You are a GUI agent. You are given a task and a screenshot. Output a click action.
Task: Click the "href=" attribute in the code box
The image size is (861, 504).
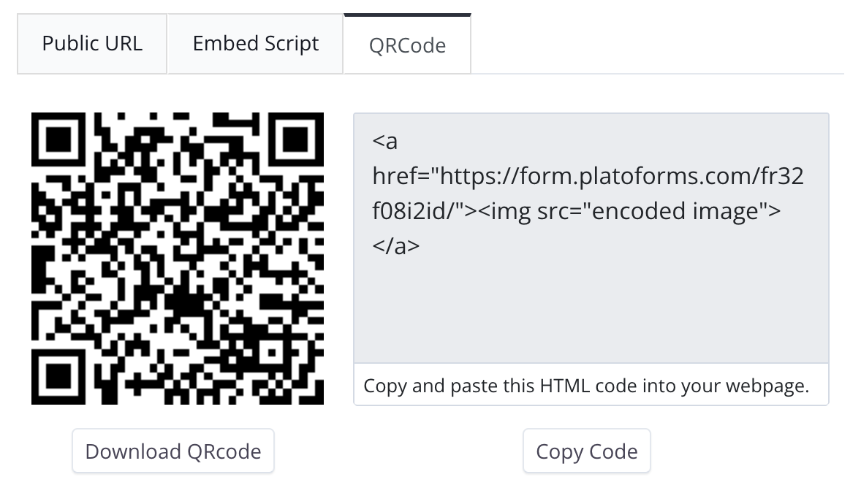398,176
